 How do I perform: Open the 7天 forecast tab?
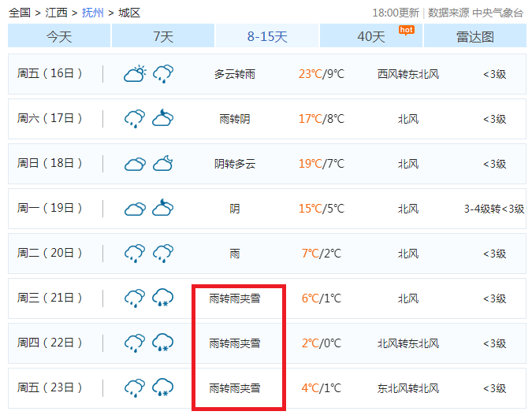tap(163, 36)
